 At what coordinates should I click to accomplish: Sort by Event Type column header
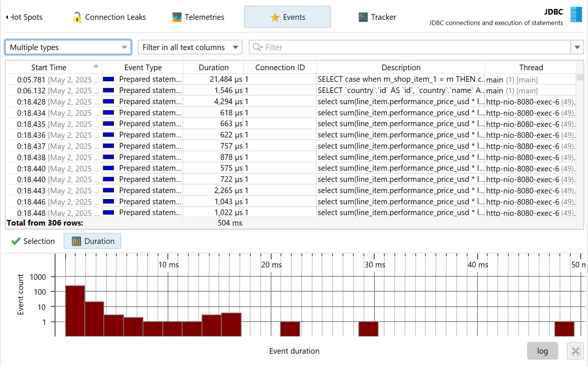(x=143, y=68)
